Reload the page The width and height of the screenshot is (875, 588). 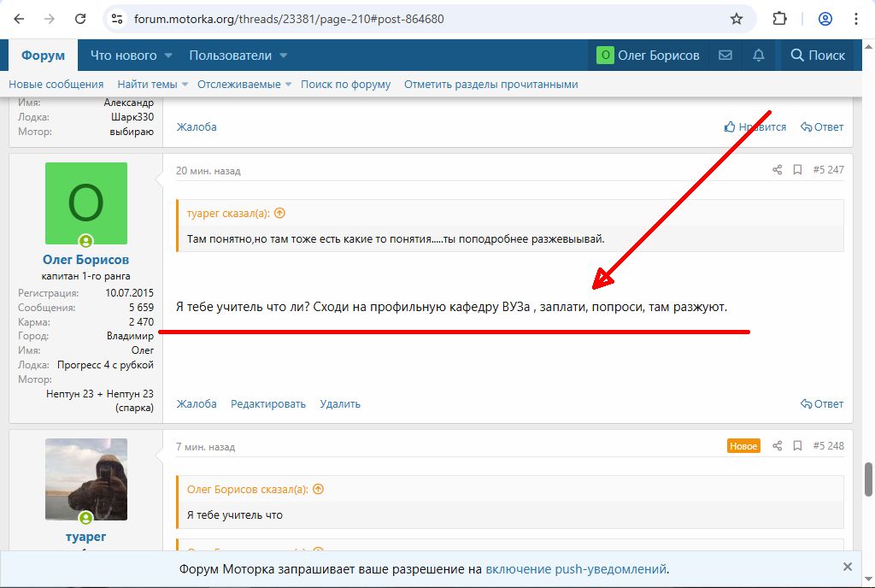coord(80,19)
